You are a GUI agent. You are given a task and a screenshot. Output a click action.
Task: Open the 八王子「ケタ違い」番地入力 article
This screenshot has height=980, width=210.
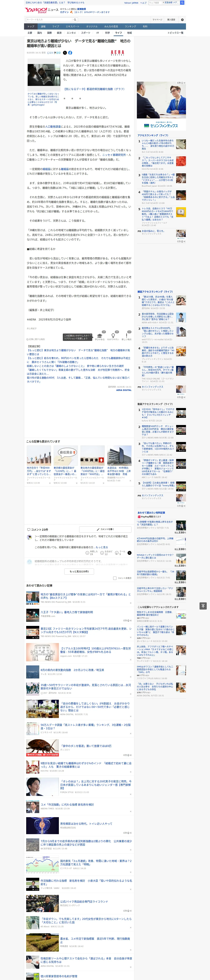[x=67, y=612]
